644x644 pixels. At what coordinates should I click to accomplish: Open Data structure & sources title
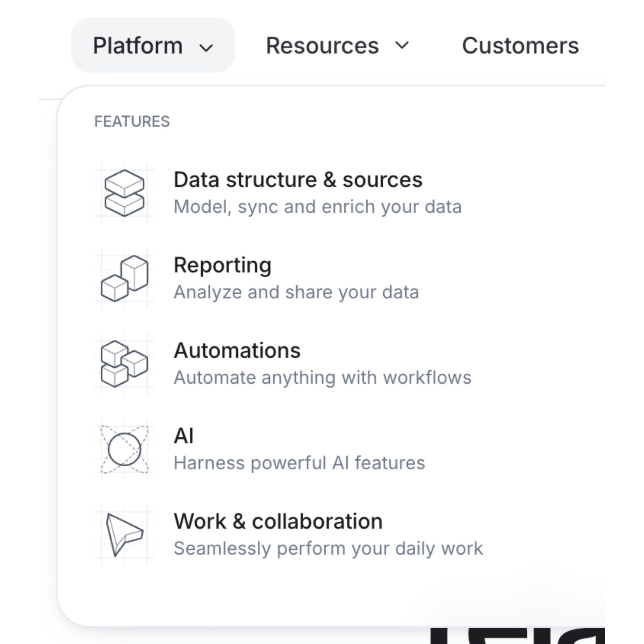tap(298, 180)
